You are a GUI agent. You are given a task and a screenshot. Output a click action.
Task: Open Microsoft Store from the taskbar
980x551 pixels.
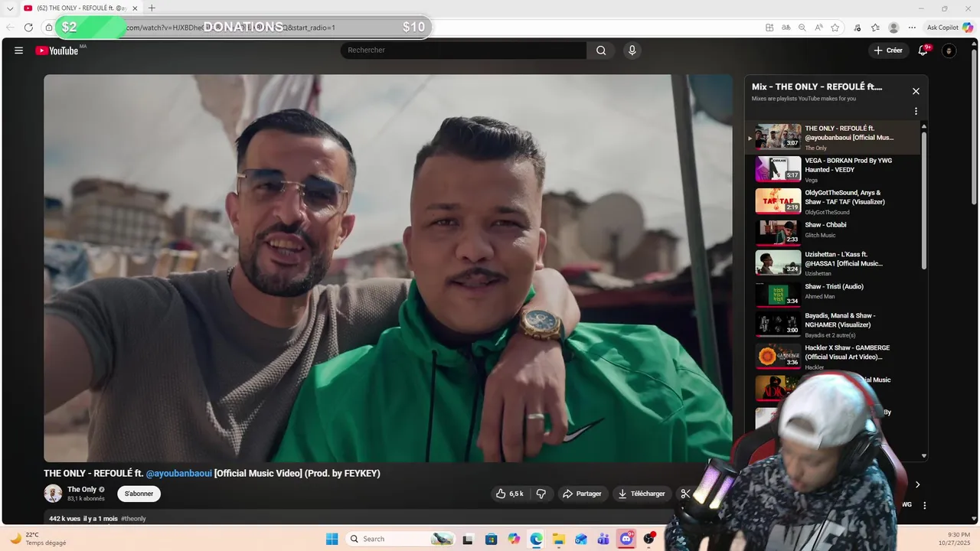(491, 539)
